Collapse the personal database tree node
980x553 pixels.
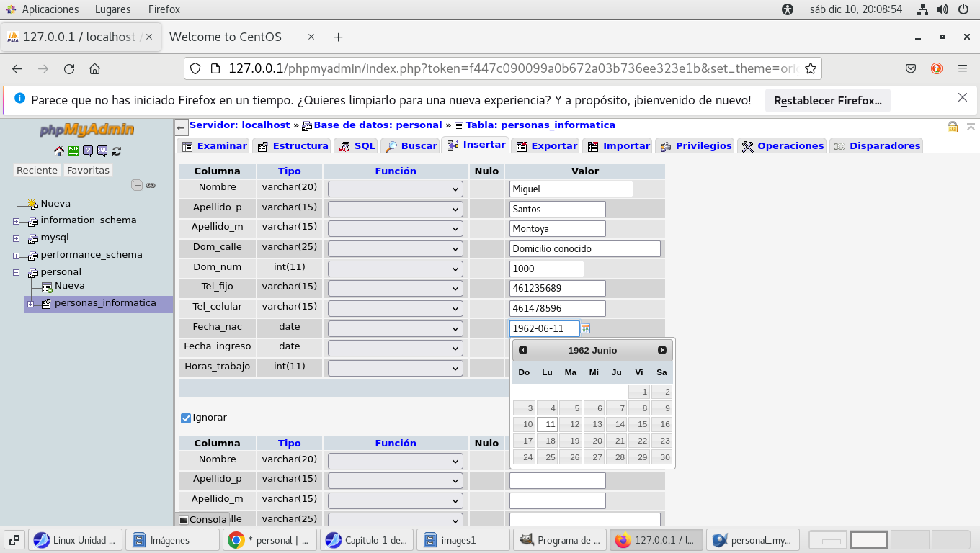(16, 272)
